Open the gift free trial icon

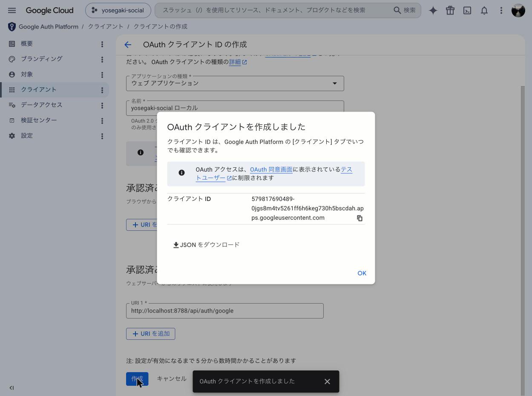click(450, 11)
